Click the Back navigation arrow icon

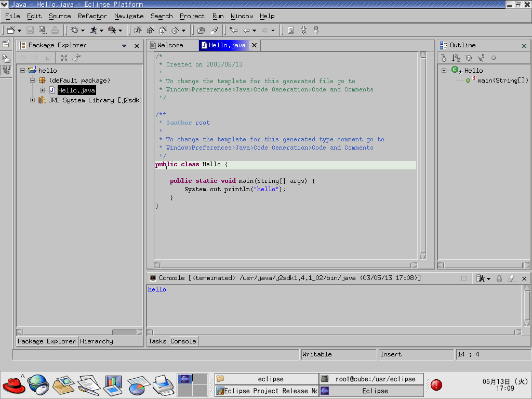coord(246,30)
